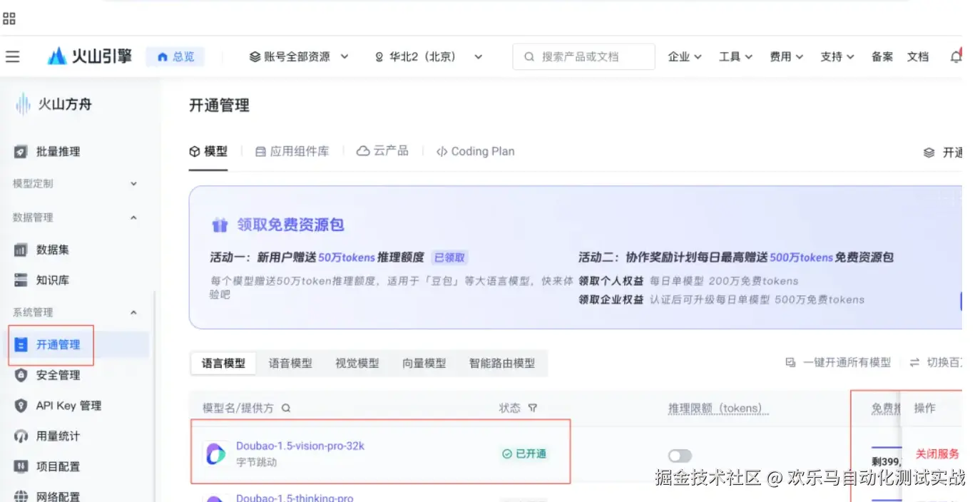The image size is (980, 502).
Task: Click the 安全管理 shield icon
Action: coord(21,375)
